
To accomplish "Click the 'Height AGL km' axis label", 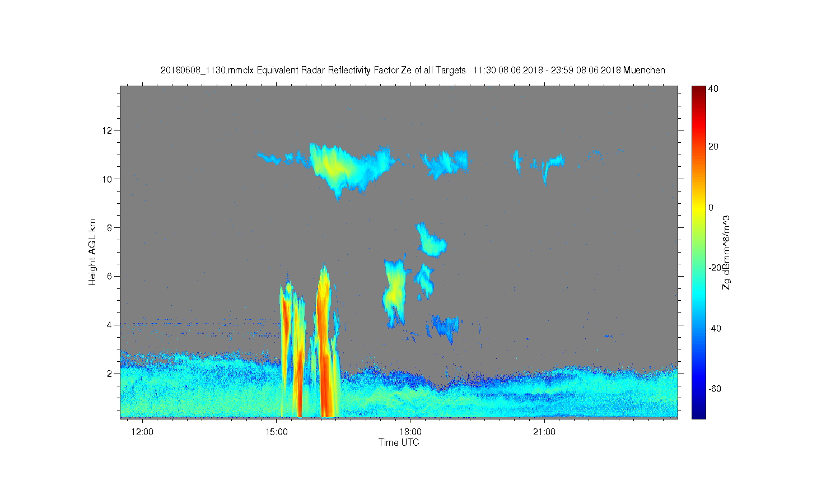I will pos(92,252).
